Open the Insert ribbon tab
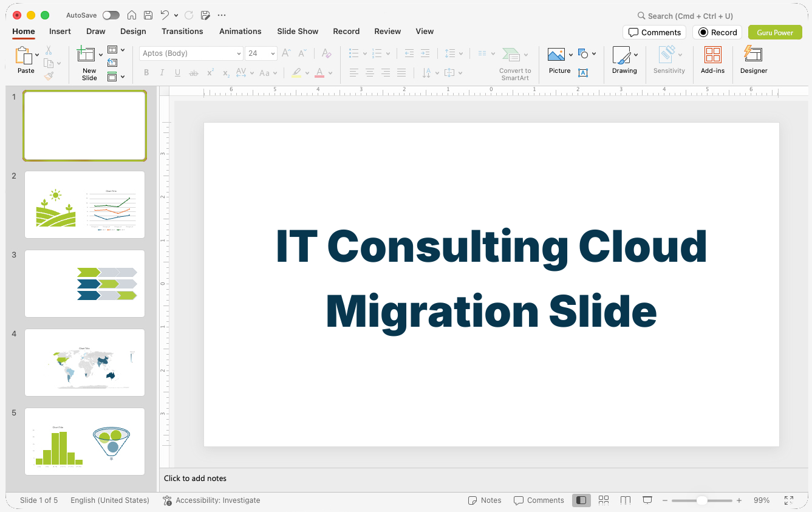The image size is (812, 512). [x=60, y=31]
